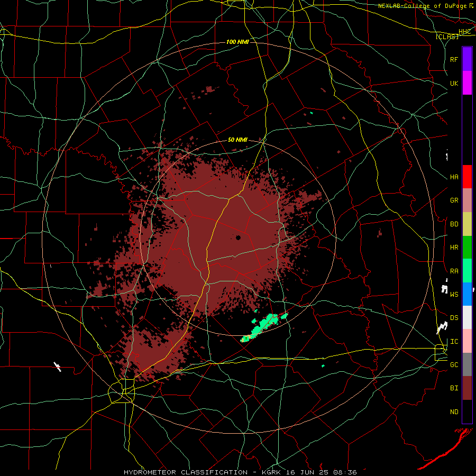Click the RA light green legend swatch
476x476 pixels.
(467, 271)
